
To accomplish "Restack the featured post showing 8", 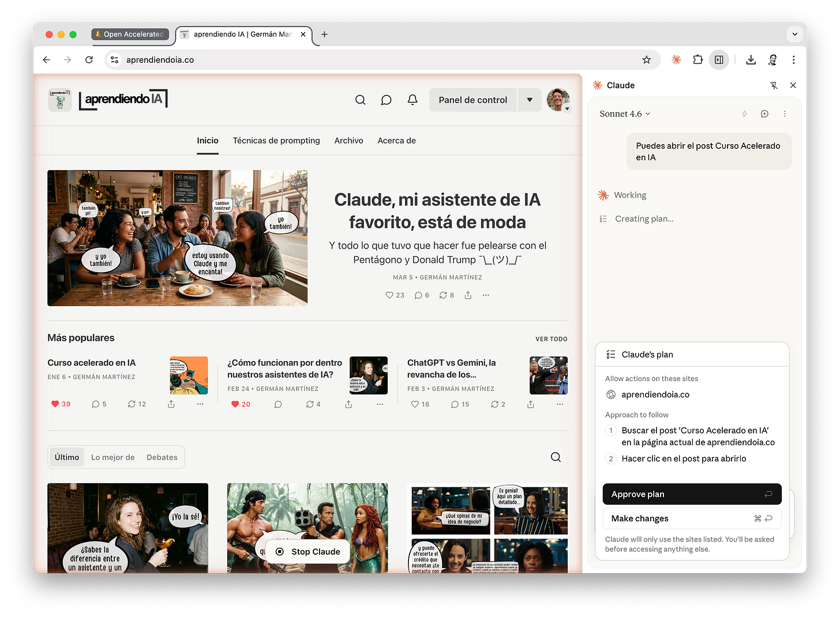I will coord(447,295).
